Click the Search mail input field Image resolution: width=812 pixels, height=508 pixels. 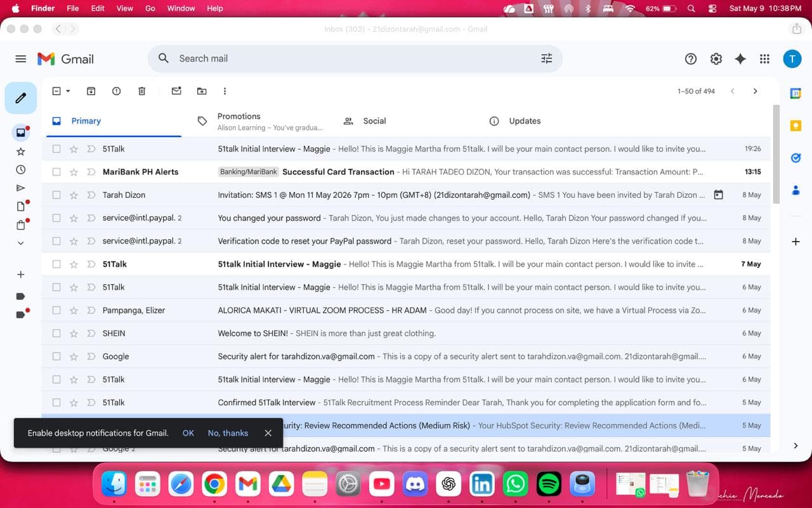coord(355,58)
